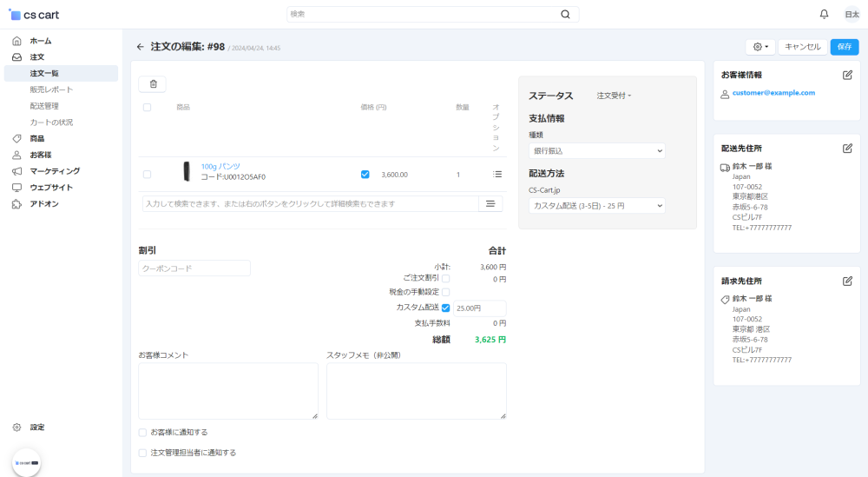This screenshot has height=477, width=868.
Task: Click the クーポンコード input field
Action: tap(194, 268)
